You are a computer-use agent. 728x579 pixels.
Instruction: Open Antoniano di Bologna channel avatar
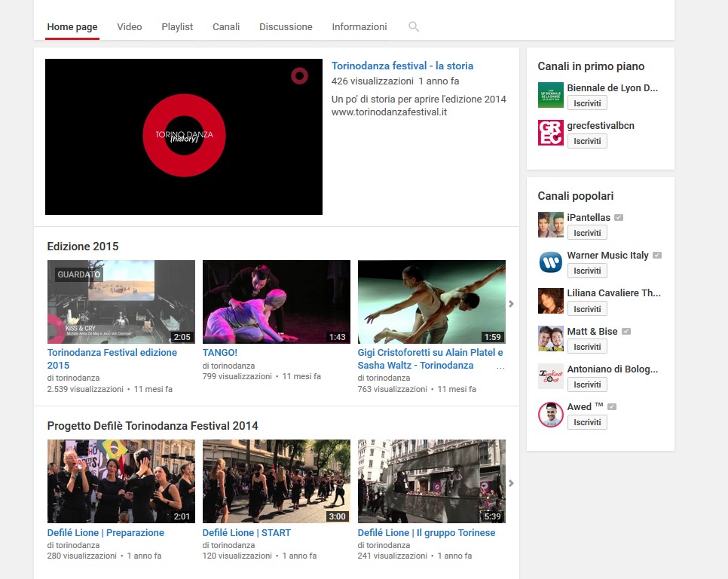click(x=551, y=376)
